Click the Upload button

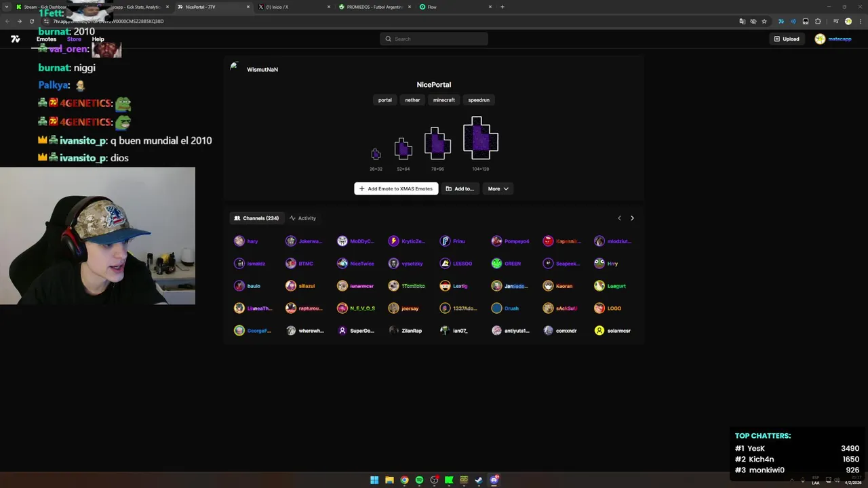787,39
